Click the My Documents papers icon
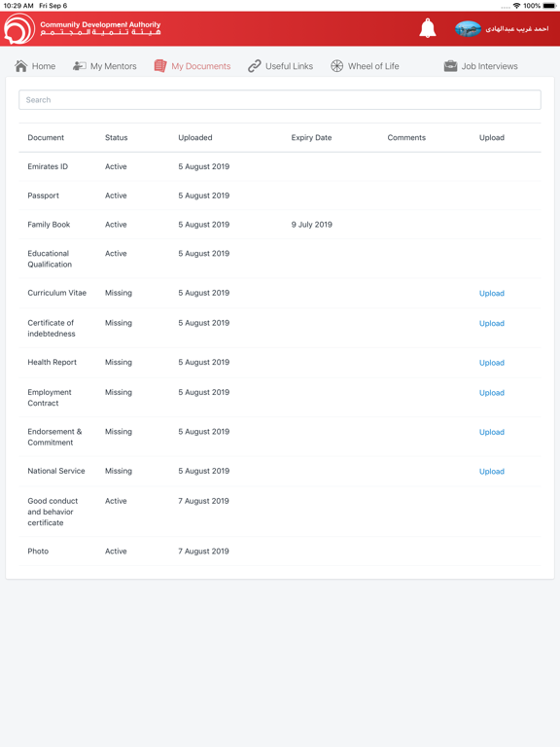The width and height of the screenshot is (560, 747). 160,66
